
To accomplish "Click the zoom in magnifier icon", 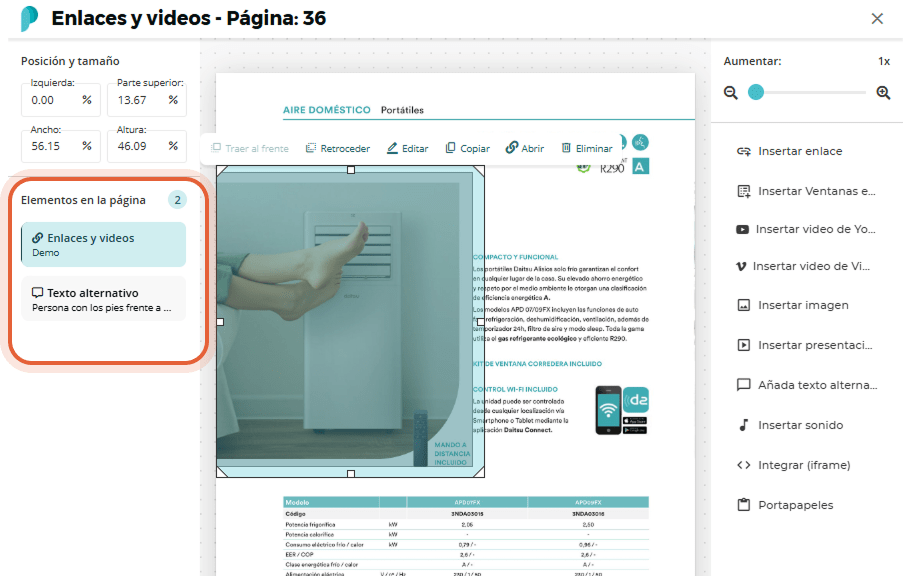I will click(883, 93).
